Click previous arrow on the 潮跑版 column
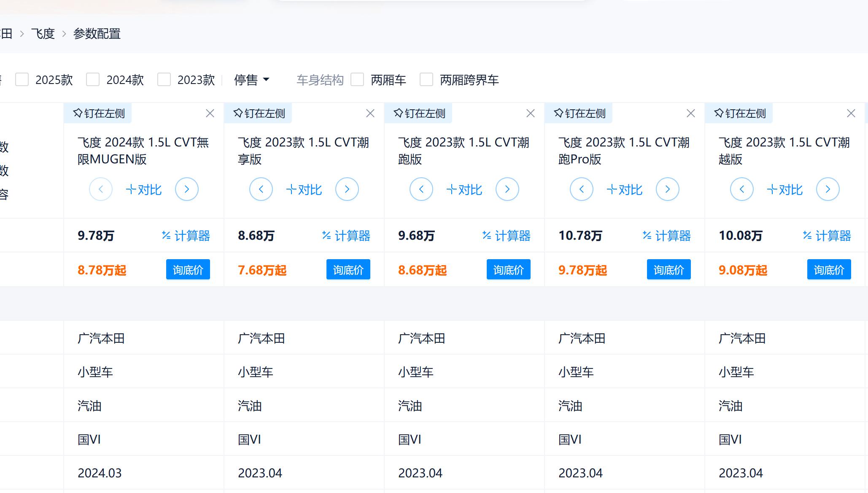This screenshot has height=493, width=868. click(x=421, y=189)
